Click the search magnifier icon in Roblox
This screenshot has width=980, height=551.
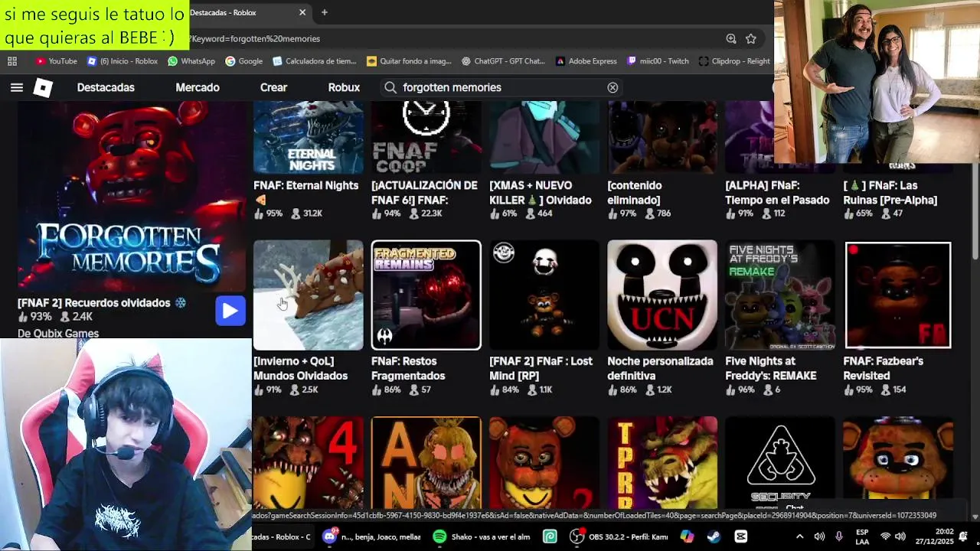(x=390, y=87)
